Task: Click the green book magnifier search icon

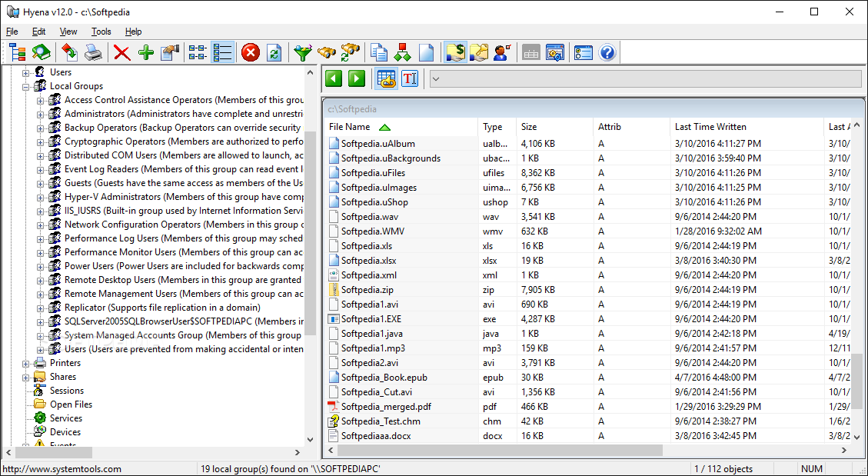Action: tap(42, 52)
